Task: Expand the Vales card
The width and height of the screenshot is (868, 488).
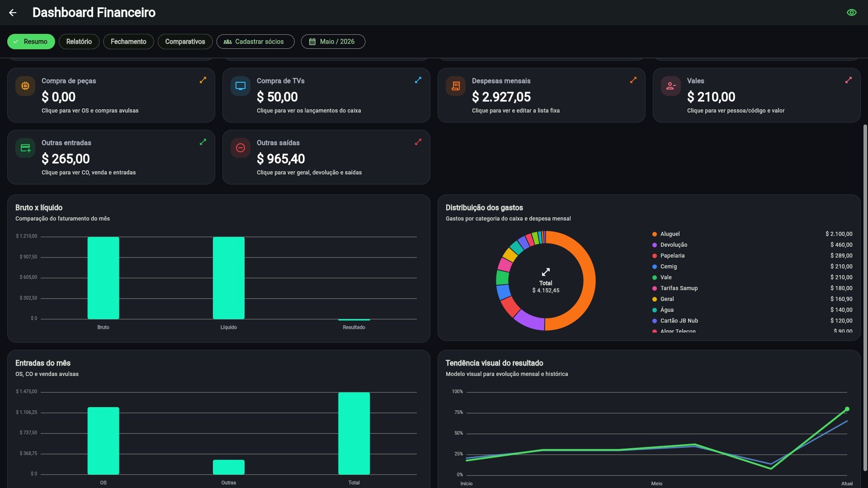Action: point(849,80)
